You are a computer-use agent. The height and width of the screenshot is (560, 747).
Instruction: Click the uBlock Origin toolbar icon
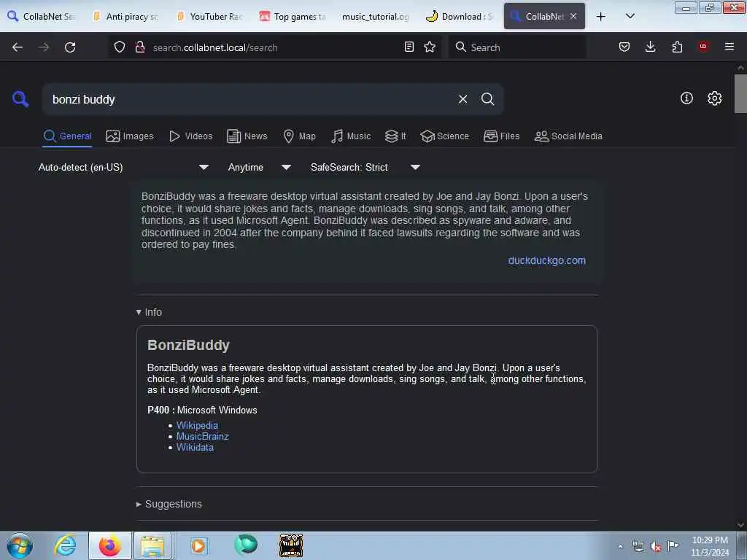pos(703,47)
